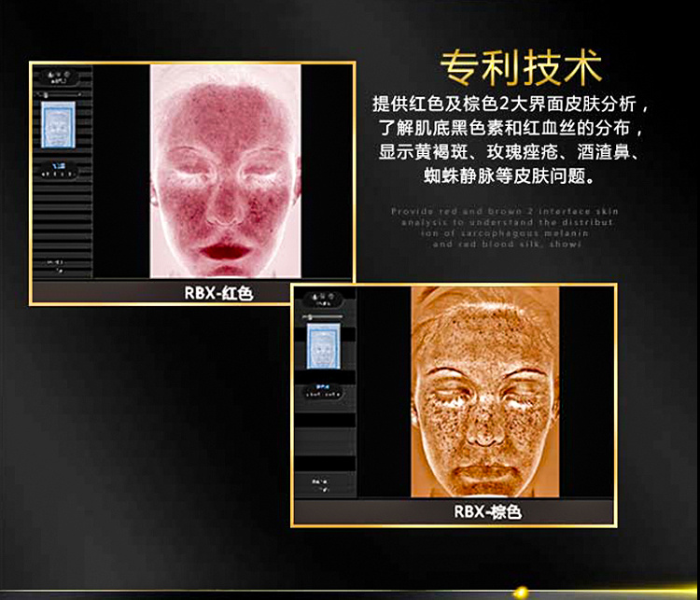
Task: Click the RBX-红色 caption label
Action: point(218,293)
